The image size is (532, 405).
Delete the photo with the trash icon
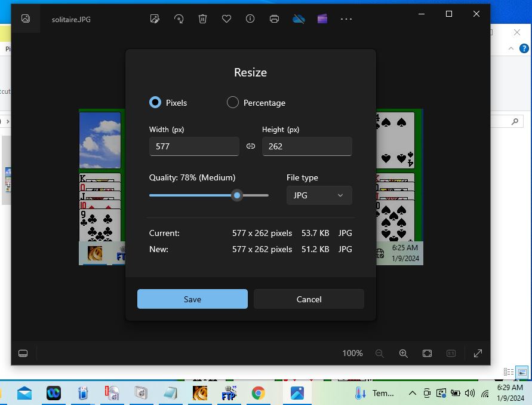tap(202, 19)
